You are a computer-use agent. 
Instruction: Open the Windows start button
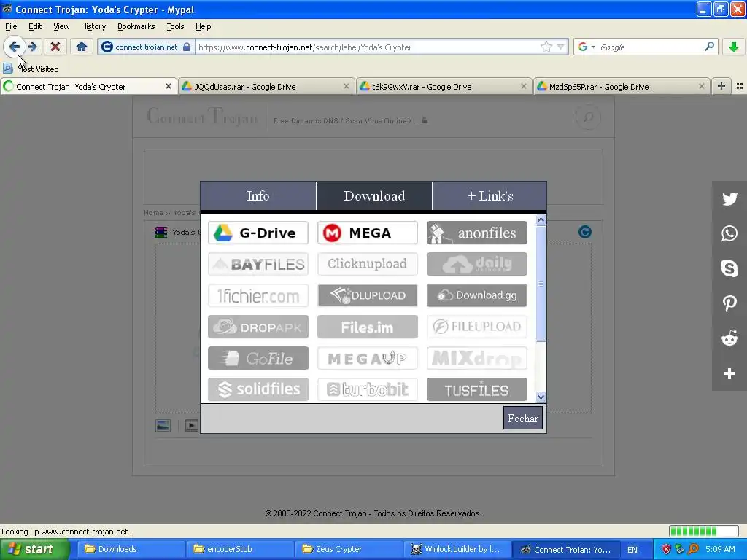click(x=34, y=549)
